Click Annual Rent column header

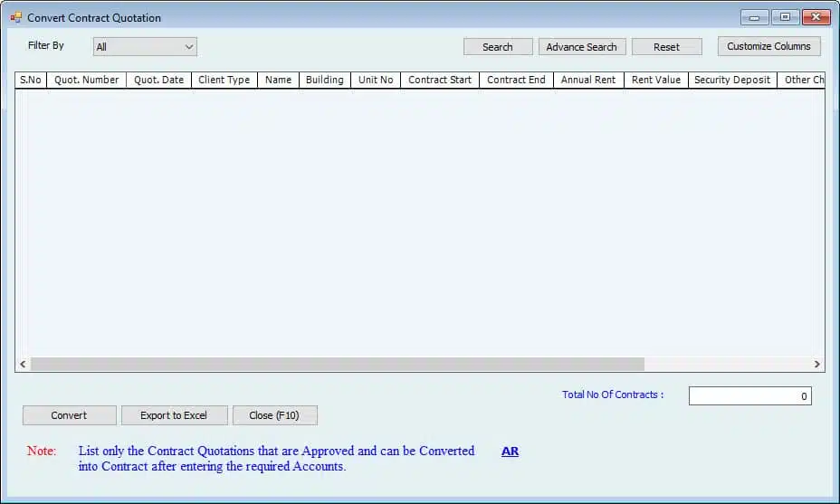tap(588, 80)
